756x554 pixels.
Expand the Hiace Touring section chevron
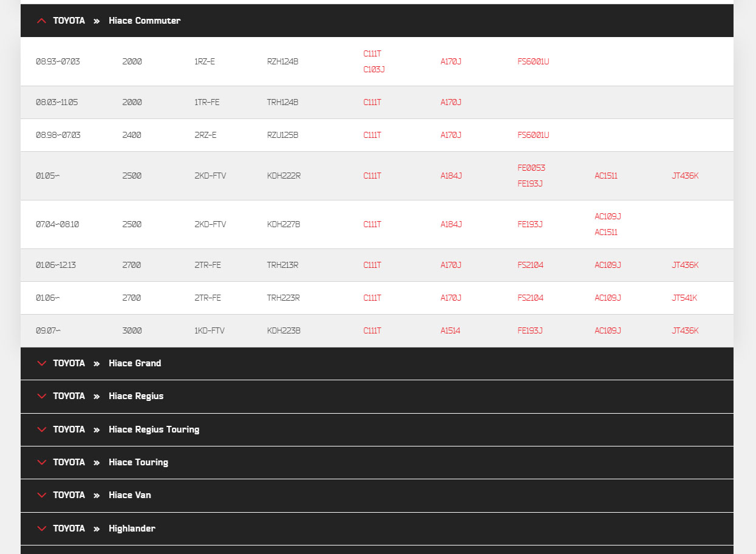click(41, 462)
